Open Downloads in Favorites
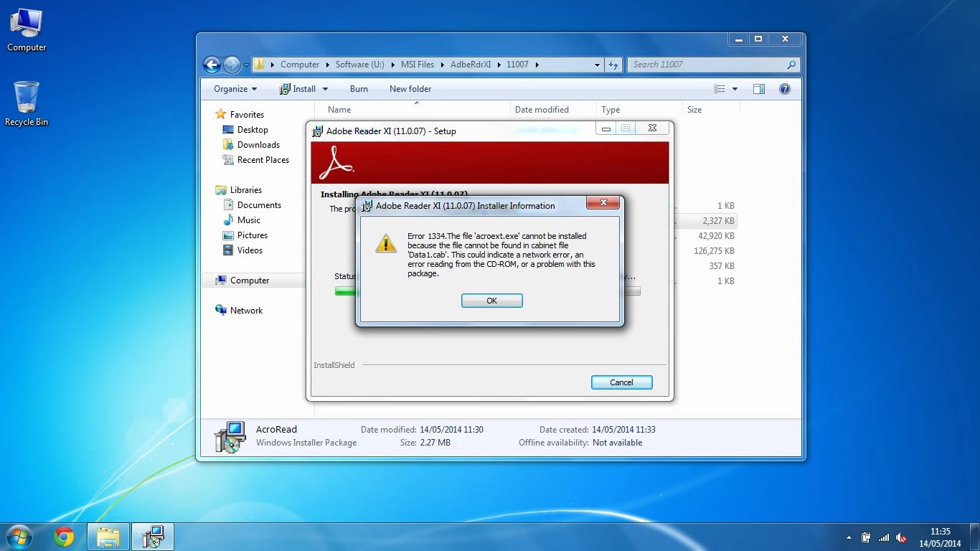 pyautogui.click(x=258, y=145)
